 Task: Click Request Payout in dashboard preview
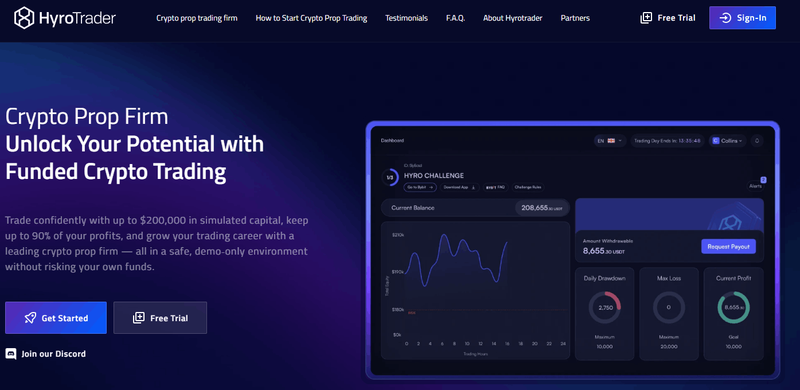click(729, 247)
